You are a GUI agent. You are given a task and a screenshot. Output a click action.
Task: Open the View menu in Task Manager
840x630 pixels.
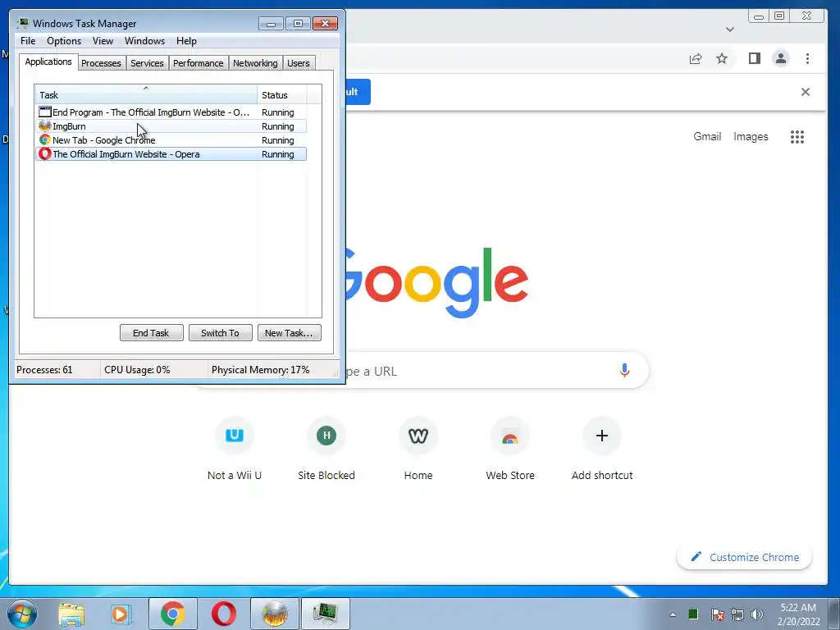coord(103,41)
